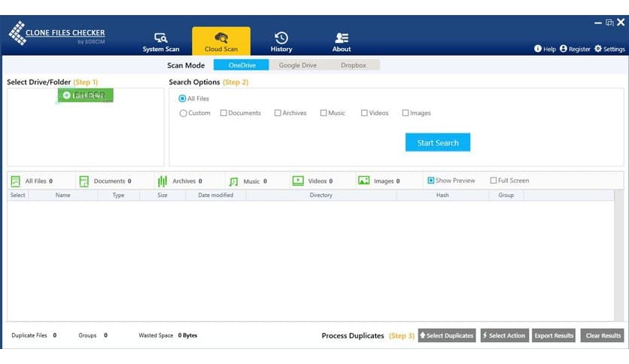
Task: Click the Select Action button
Action: (x=504, y=335)
